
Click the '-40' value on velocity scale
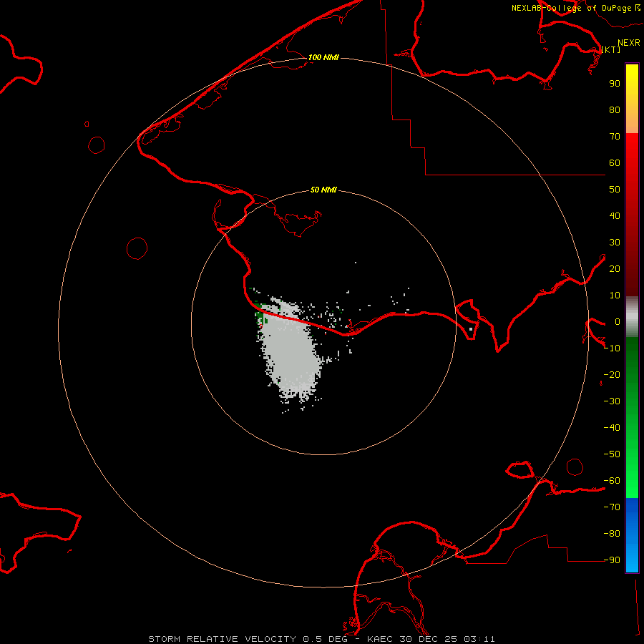pos(612,428)
